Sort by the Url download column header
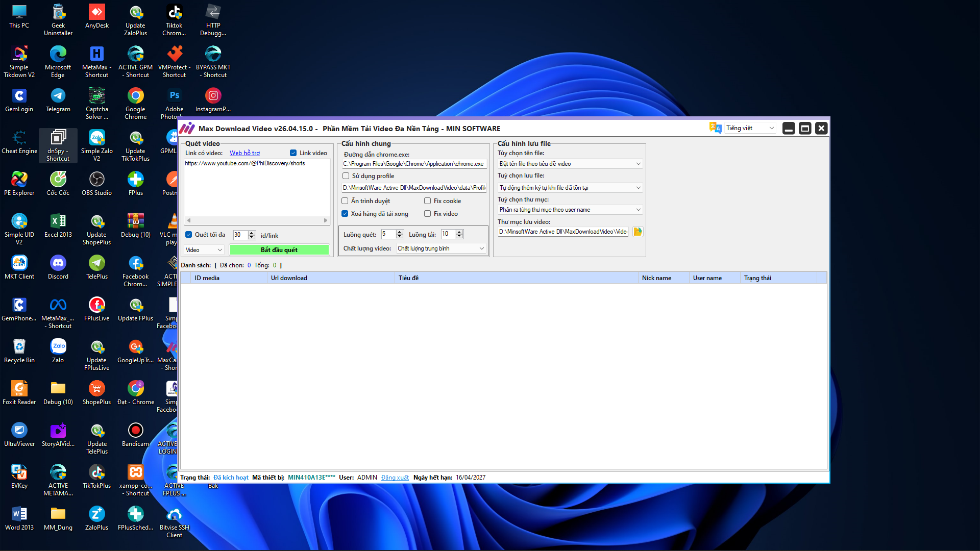The width and height of the screenshot is (980, 551). click(331, 278)
